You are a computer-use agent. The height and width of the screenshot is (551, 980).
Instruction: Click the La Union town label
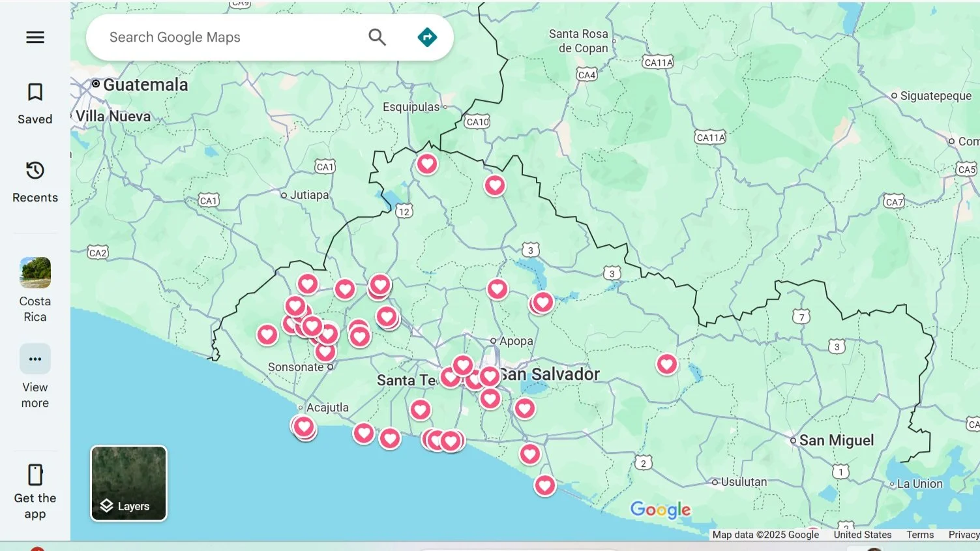point(919,484)
